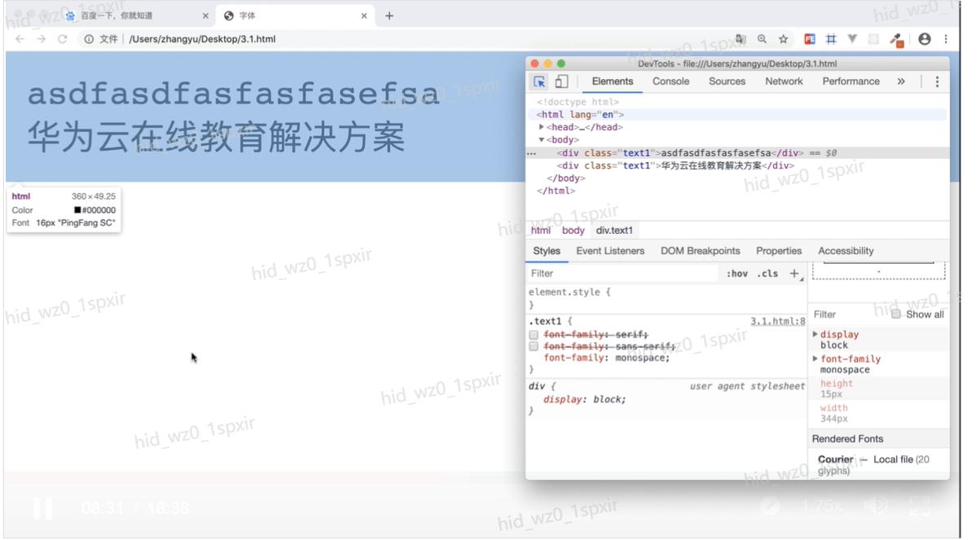Expand the computed font-family property

(815, 359)
